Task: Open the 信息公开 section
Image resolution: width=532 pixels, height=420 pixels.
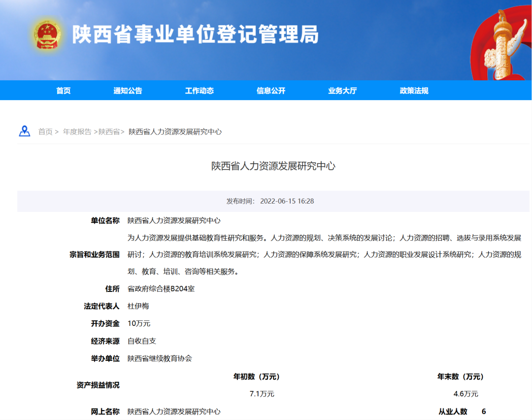Action: pyautogui.click(x=270, y=90)
